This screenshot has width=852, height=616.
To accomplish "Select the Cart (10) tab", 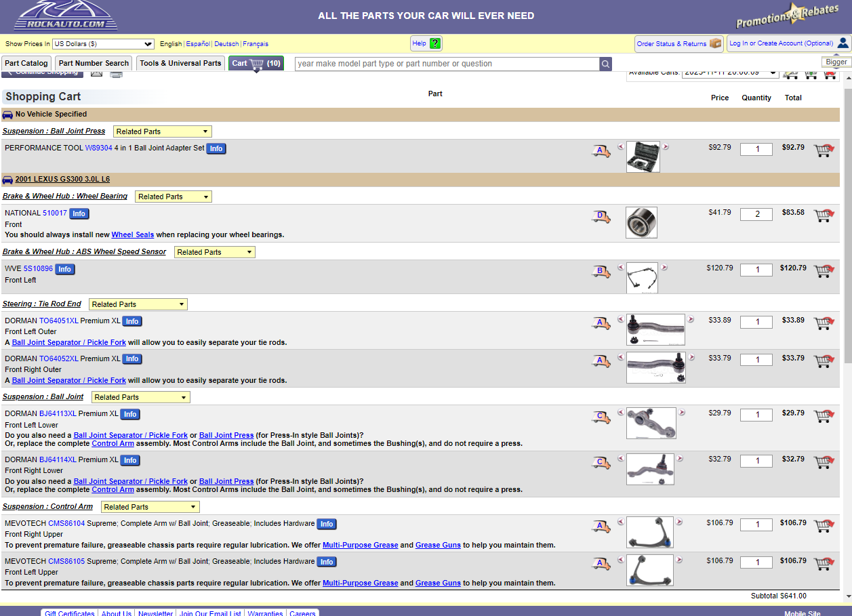I will coord(256,63).
